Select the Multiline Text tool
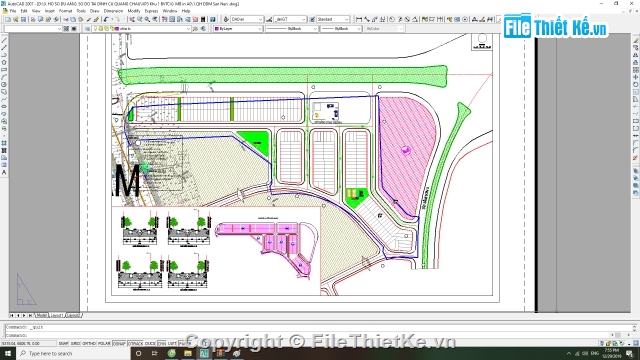This screenshot has height=360, width=640. point(4,173)
